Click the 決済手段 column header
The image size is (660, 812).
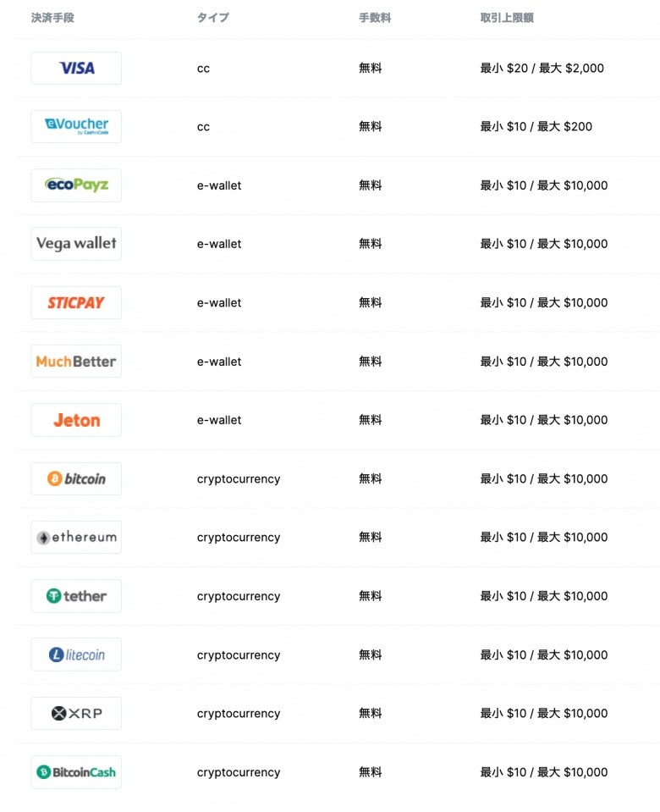pyautogui.click(x=52, y=18)
